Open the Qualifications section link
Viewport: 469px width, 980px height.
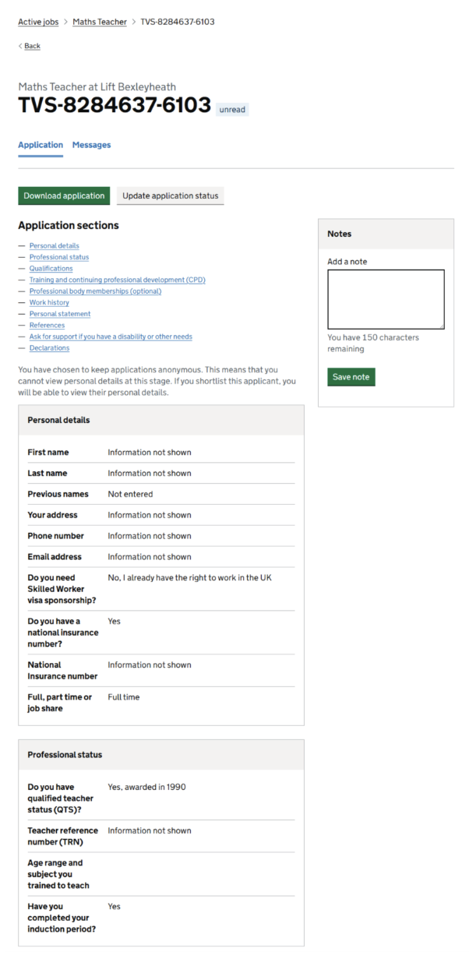pyautogui.click(x=51, y=269)
